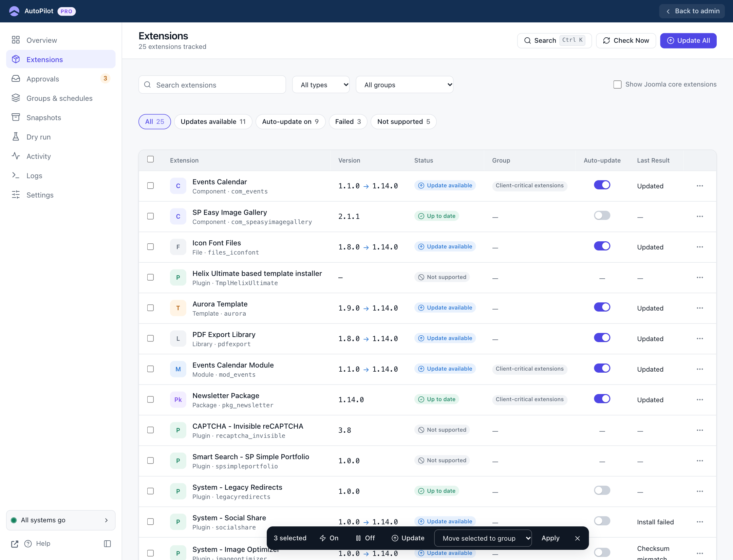Click the Snapshots archive icon

(16, 117)
